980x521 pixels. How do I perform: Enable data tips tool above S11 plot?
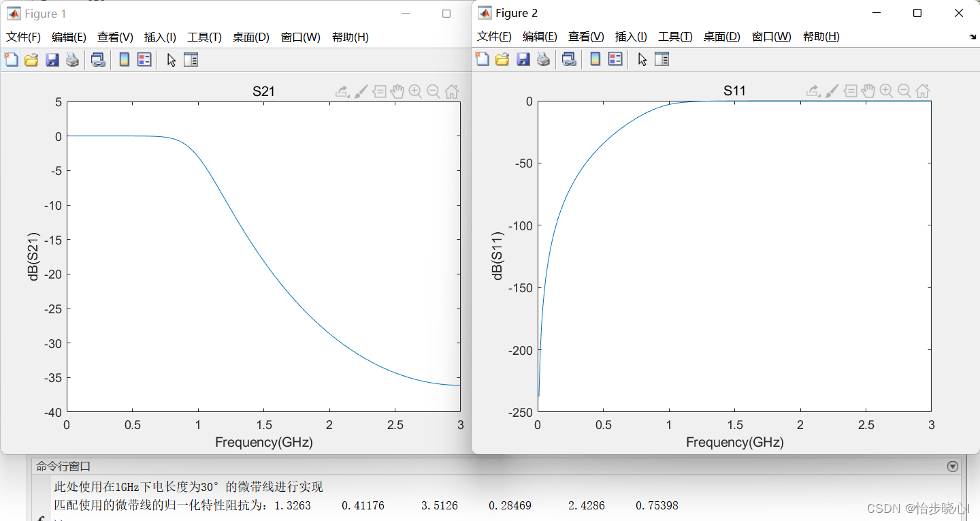tap(849, 91)
